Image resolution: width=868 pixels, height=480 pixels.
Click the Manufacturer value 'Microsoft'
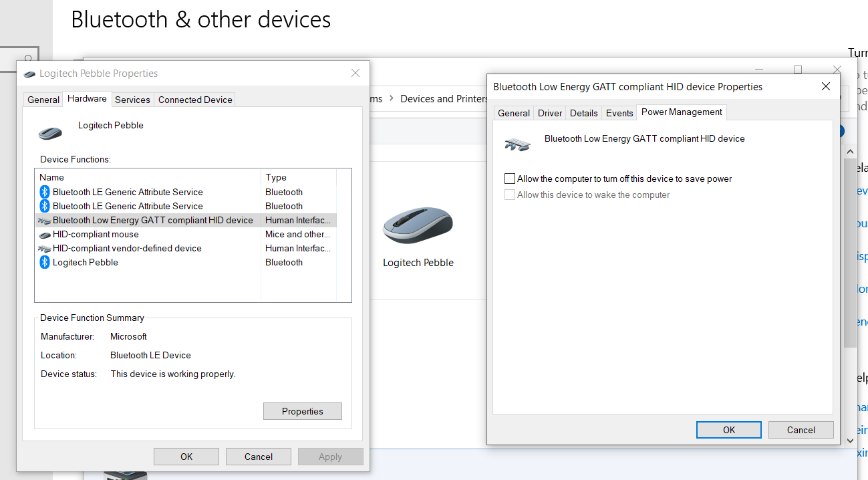[128, 336]
